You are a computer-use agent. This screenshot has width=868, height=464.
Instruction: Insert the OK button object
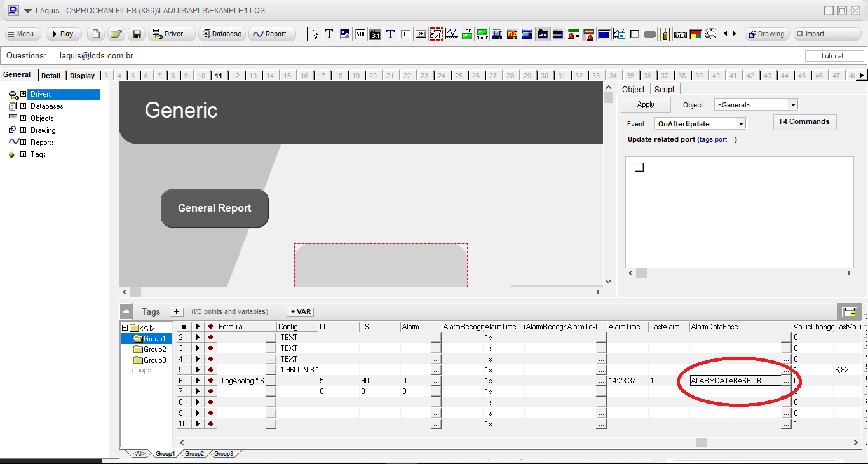[421, 34]
